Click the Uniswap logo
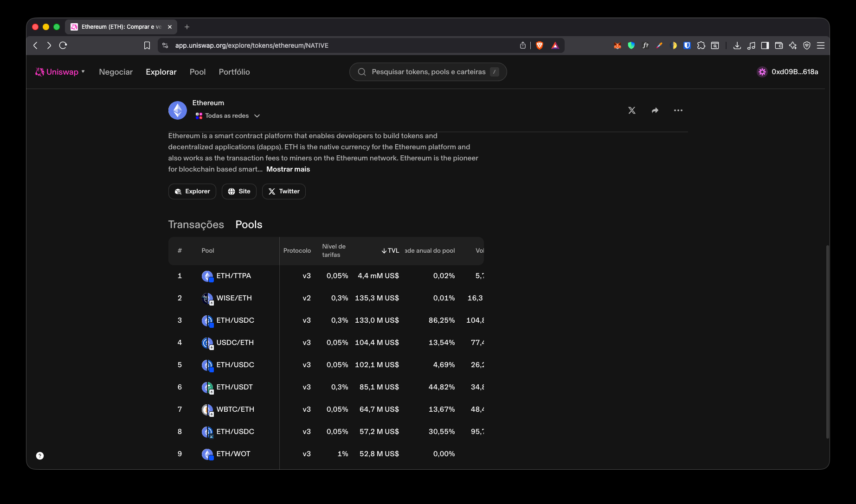856x504 pixels. (x=57, y=72)
